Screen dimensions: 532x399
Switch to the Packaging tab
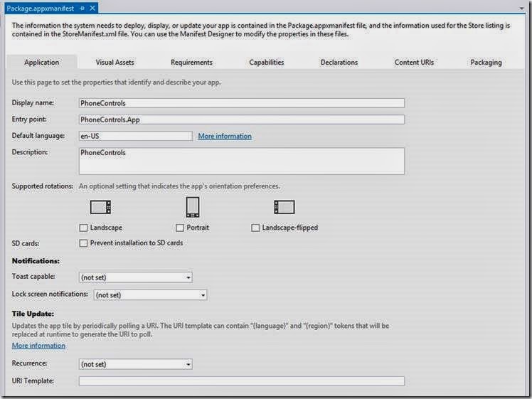pyautogui.click(x=486, y=63)
